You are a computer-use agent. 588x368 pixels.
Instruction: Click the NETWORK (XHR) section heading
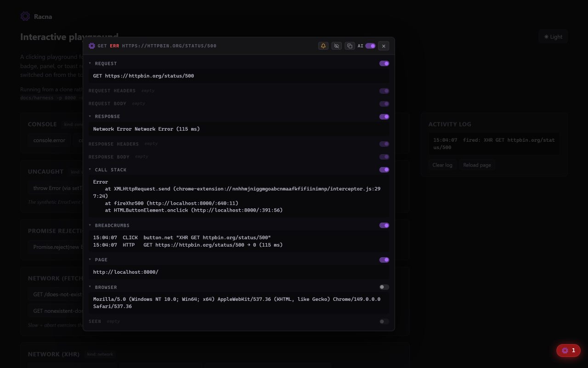coord(53,354)
